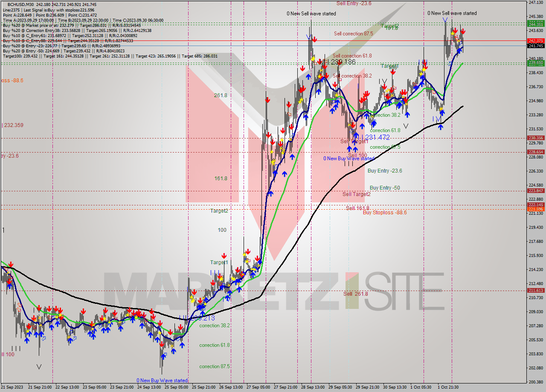Click the 247.130 price on the price scale
The width and height of the screenshot is (546, 392).
pos(536,3)
